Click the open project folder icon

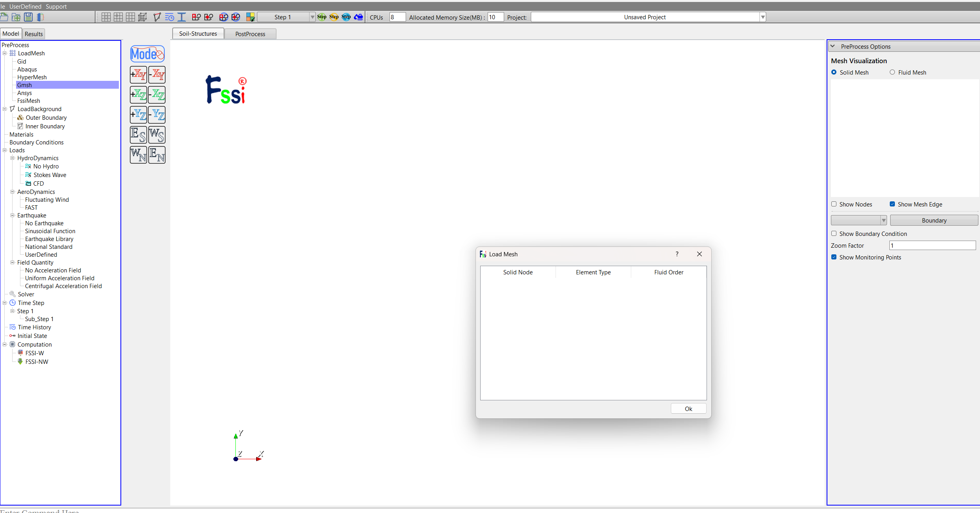[x=4, y=17]
